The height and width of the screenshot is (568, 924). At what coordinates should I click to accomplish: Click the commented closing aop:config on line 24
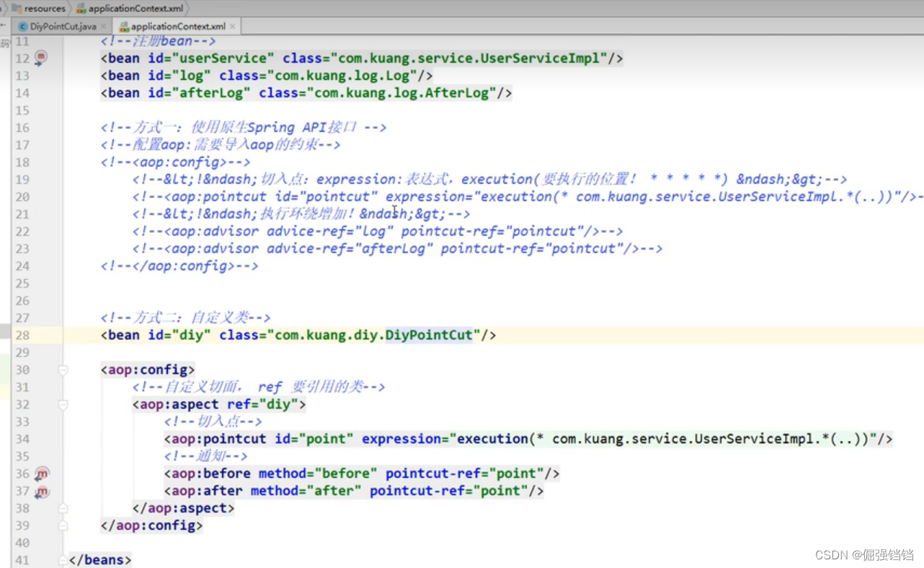[179, 266]
